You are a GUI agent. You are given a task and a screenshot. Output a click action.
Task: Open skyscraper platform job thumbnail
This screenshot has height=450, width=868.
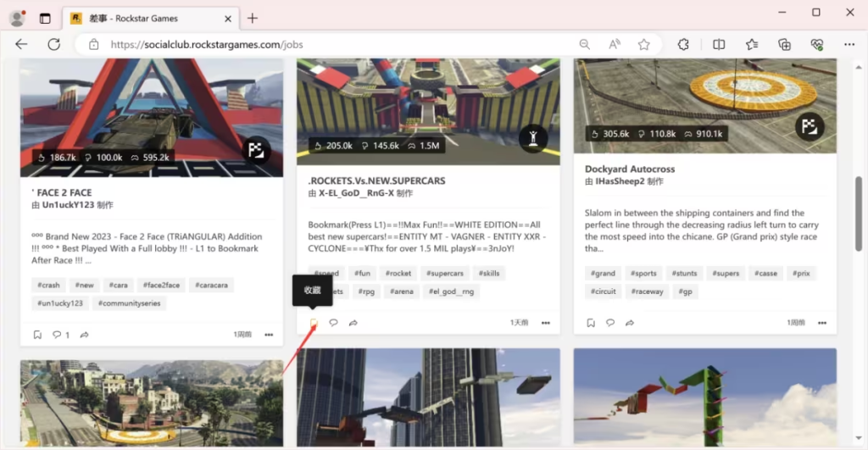pyautogui.click(x=428, y=397)
